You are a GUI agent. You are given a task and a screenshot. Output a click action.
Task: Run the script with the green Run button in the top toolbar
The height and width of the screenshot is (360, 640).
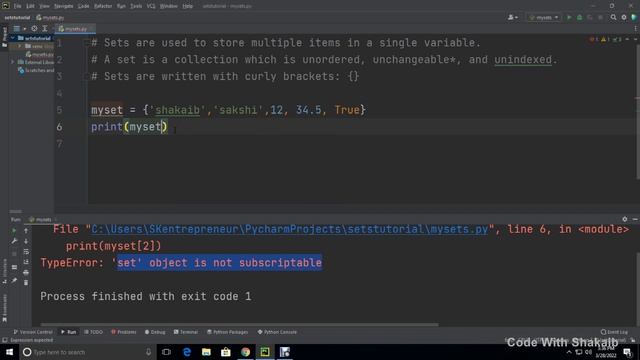tap(569, 18)
